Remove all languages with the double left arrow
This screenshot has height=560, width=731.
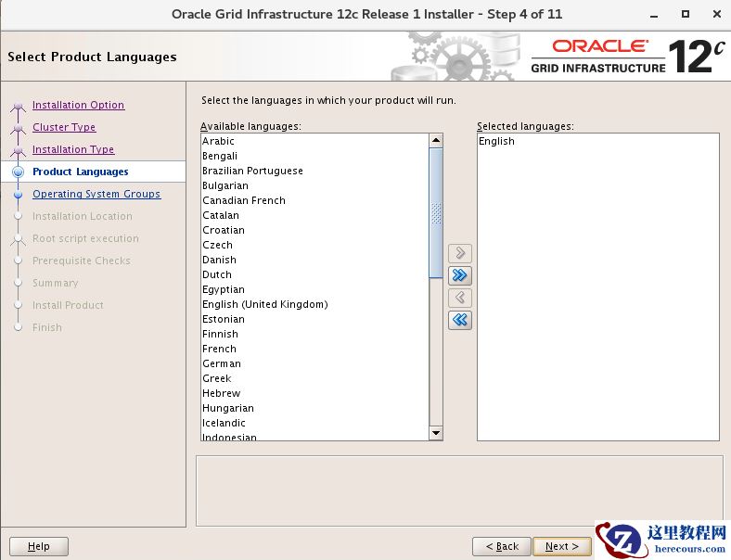(x=460, y=320)
